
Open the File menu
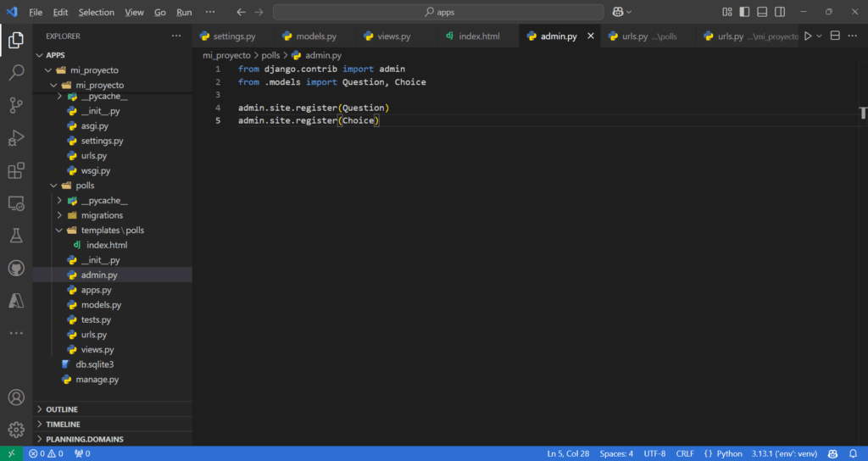pyautogui.click(x=36, y=12)
